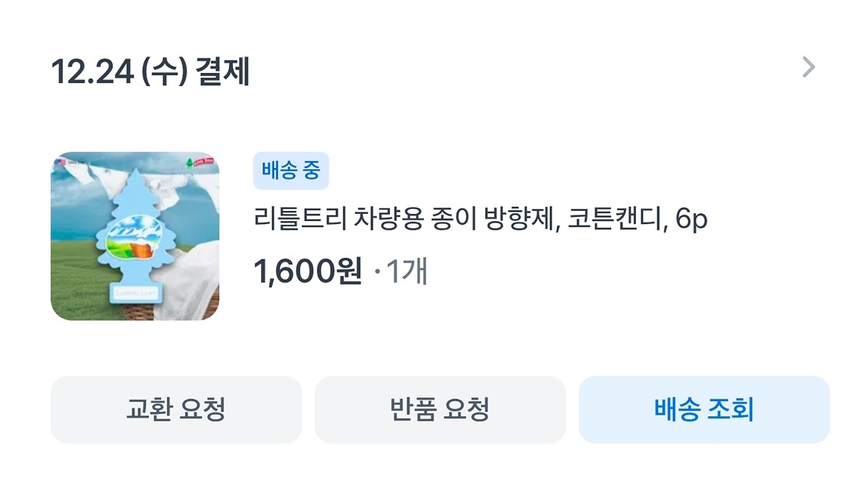This screenshot has width=868, height=482.
Task: Tap the 6p pack count in the title
Action: point(691,220)
